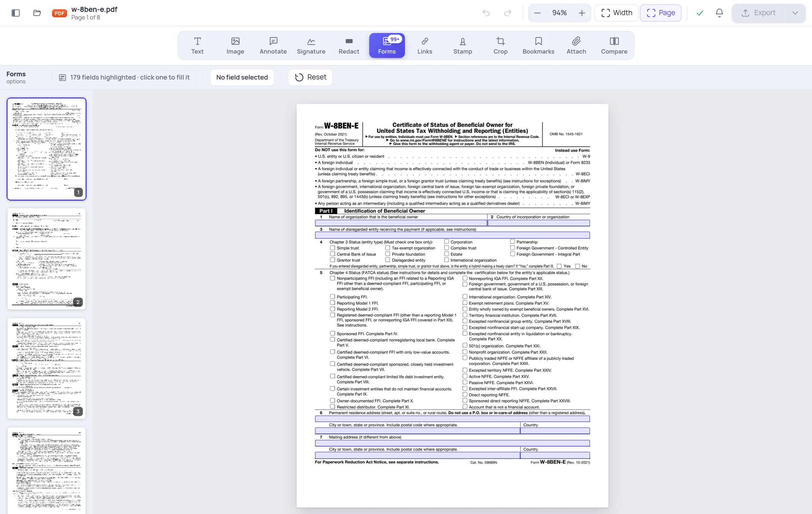Check the Participating FFI checkbox
Image resolution: width=812 pixels, height=514 pixels.
pyautogui.click(x=333, y=297)
